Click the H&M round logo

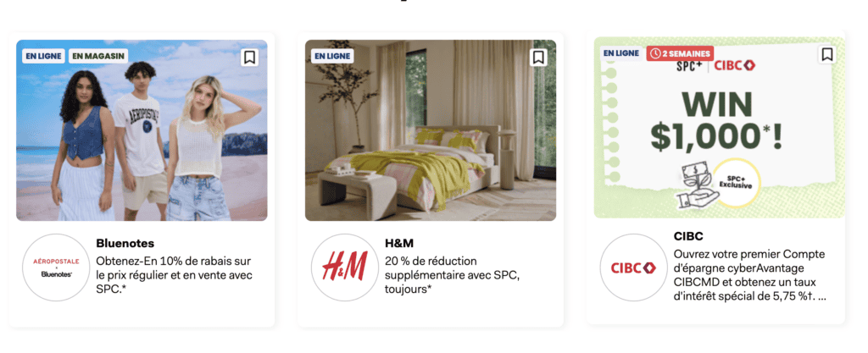(x=345, y=268)
